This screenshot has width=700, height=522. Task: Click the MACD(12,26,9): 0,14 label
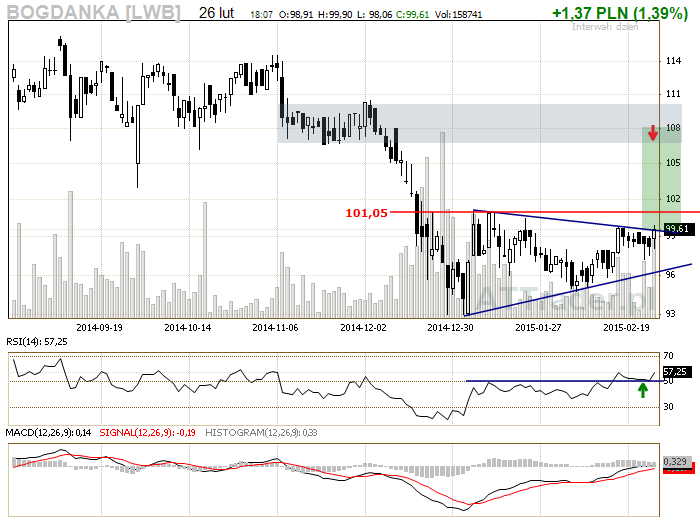pos(48,433)
